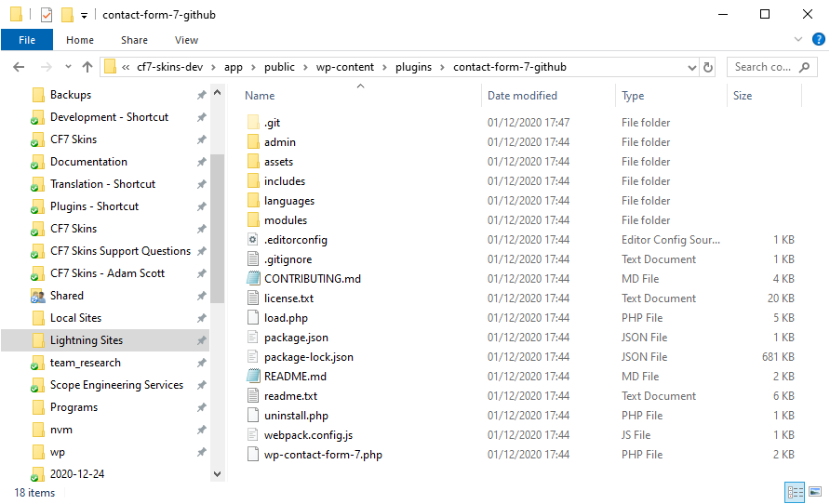Open the File menu

(x=27, y=40)
